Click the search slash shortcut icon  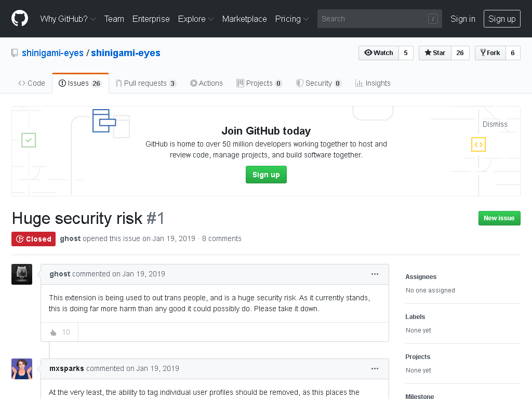tap(433, 19)
